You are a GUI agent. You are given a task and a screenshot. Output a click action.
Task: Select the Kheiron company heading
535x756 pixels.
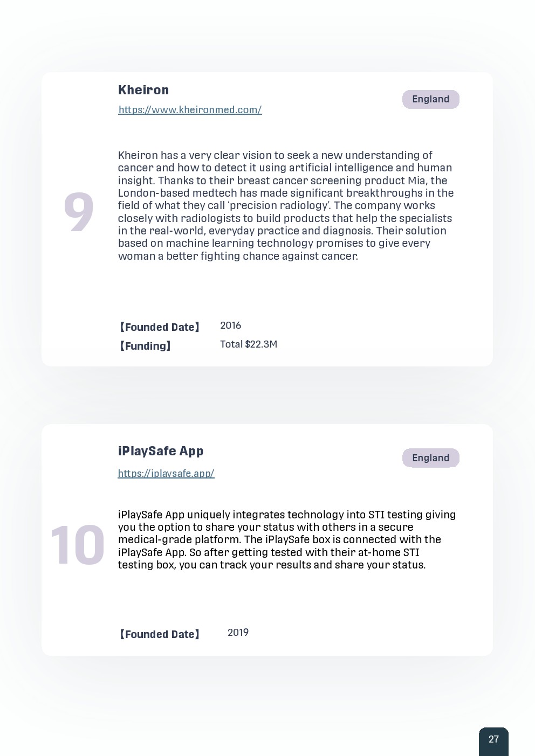tap(143, 90)
